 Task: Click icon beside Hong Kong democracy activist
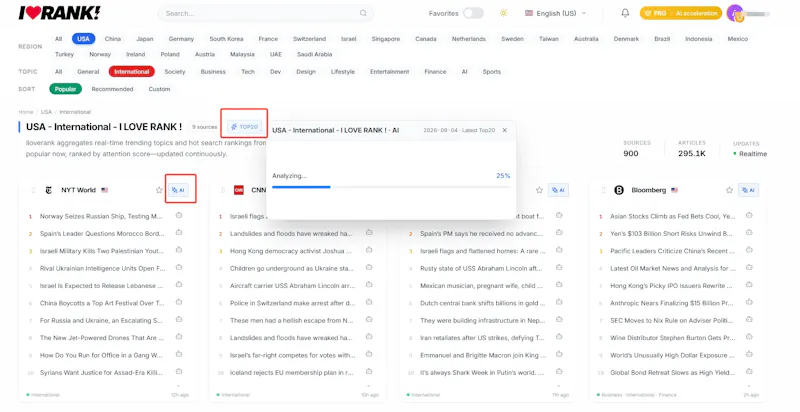(x=369, y=250)
